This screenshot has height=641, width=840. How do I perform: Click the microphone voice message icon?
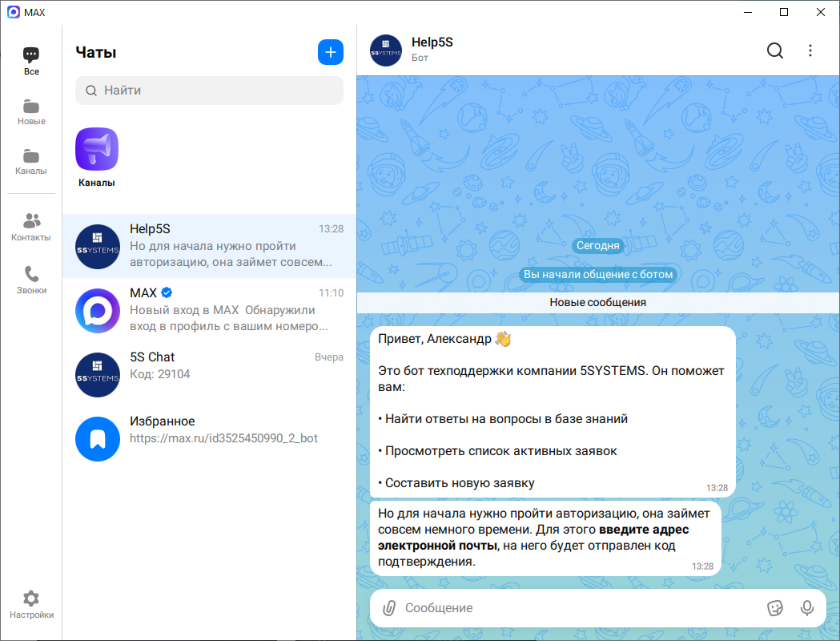807,608
